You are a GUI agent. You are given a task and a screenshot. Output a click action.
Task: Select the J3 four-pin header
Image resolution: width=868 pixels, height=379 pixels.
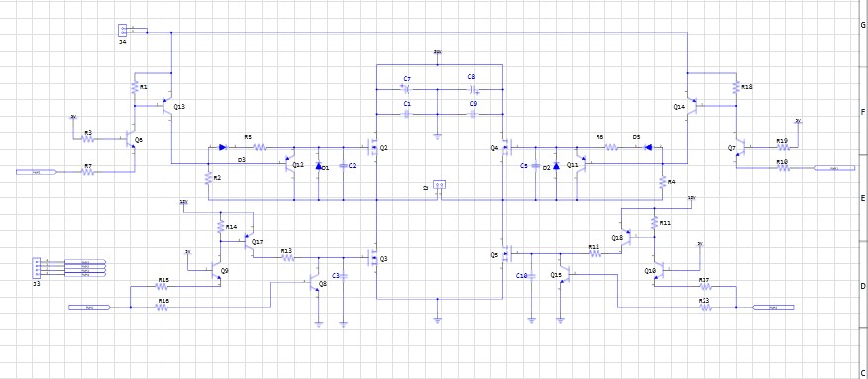[36, 268]
